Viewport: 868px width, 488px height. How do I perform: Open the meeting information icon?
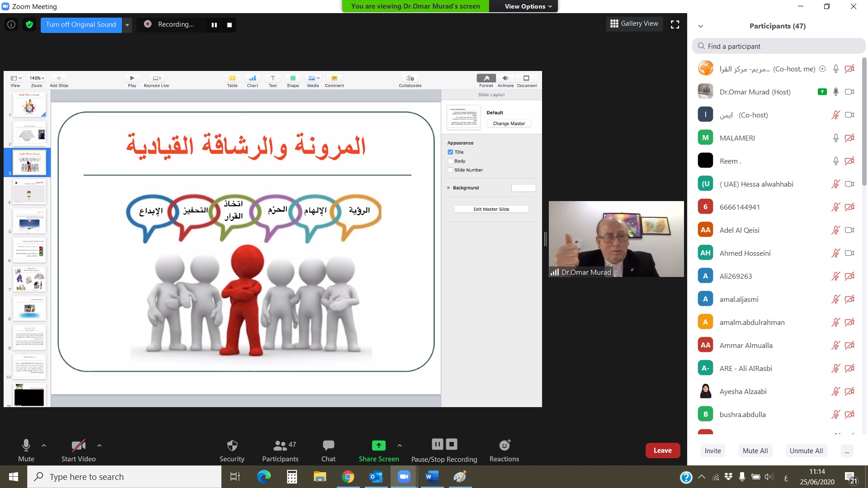pos(11,24)
